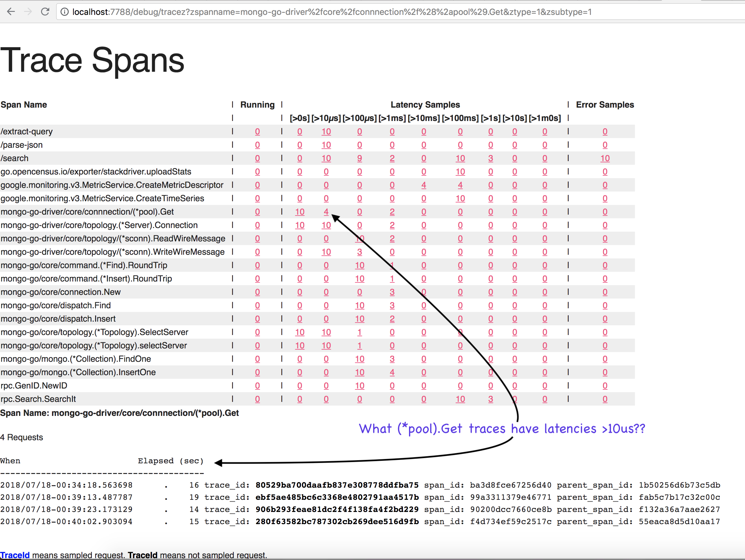
Task: Open /search >100µs latency sample 9
Action: tap(359, 158)
